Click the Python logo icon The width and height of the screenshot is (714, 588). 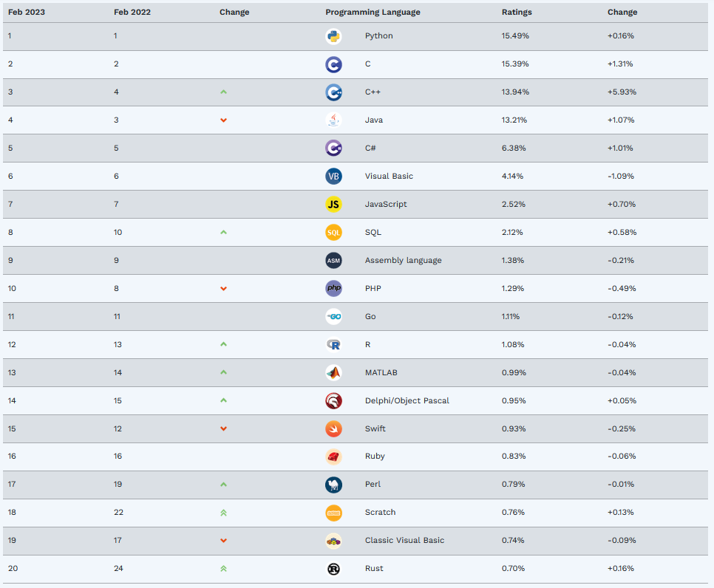tap(333, 36)
